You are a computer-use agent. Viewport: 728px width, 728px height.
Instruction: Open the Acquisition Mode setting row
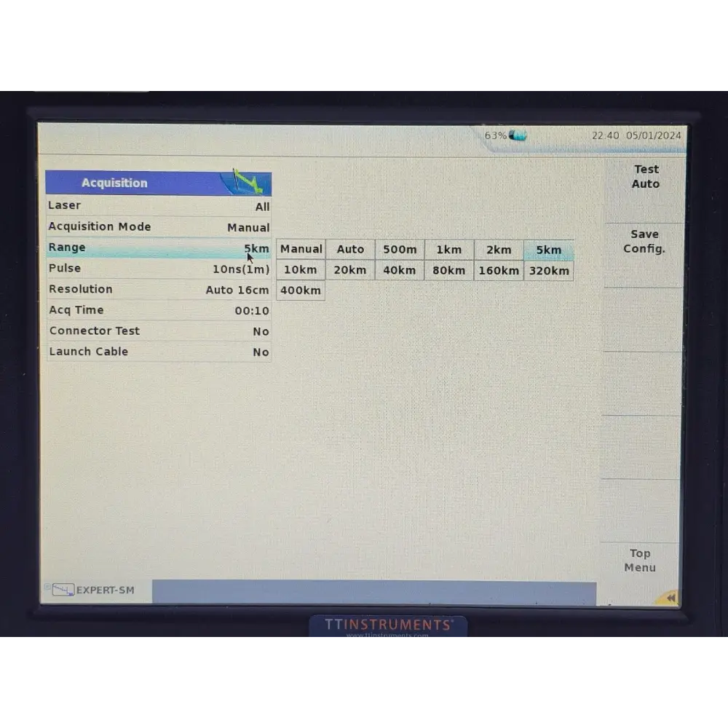coord(159,226)
